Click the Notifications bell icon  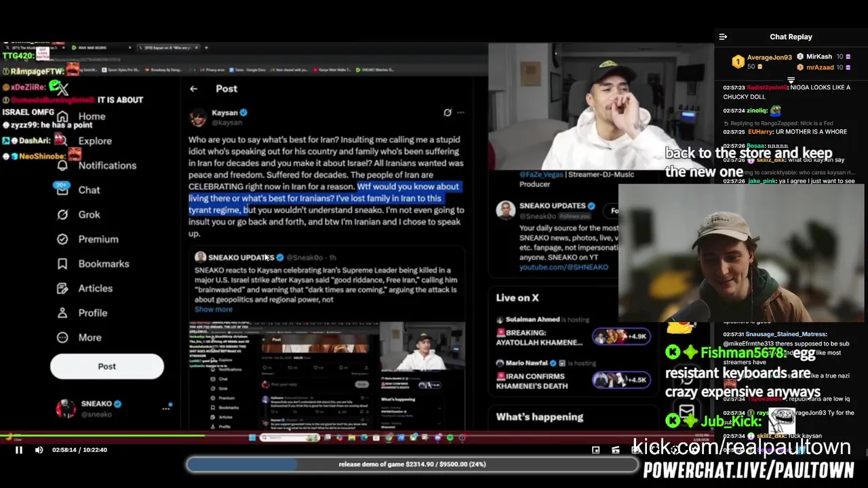(x=62, y=165)
